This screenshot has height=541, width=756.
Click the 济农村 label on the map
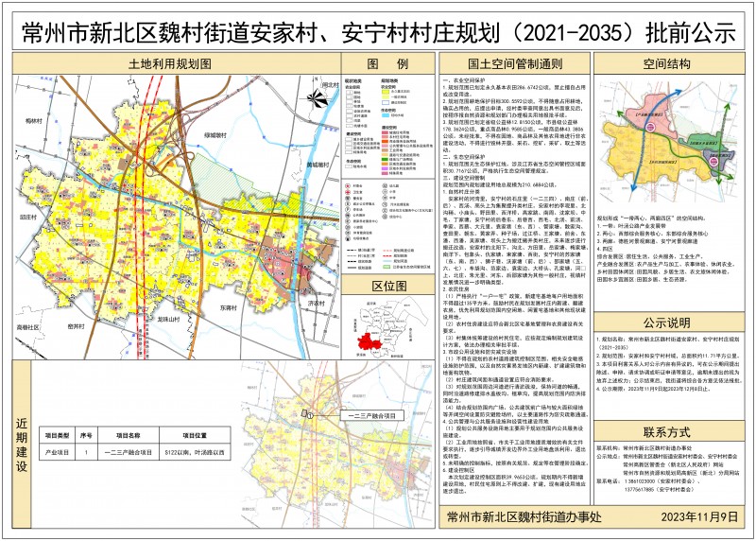point(317,303)
